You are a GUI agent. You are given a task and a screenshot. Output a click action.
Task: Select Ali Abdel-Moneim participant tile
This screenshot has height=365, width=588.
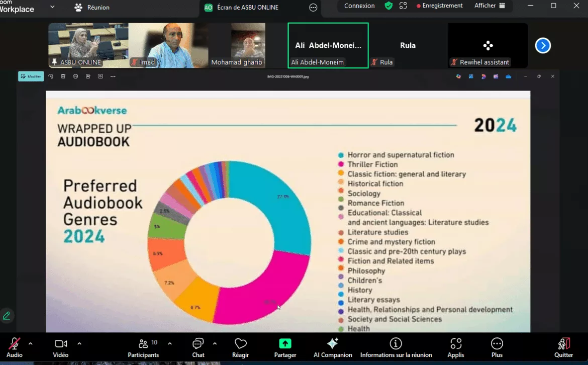tap(328, 46)
